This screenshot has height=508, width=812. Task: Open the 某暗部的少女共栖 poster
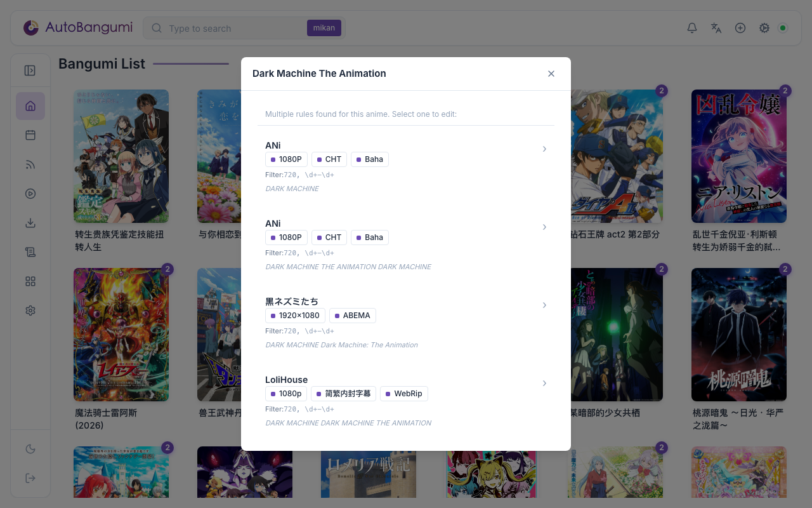[617, 335]
